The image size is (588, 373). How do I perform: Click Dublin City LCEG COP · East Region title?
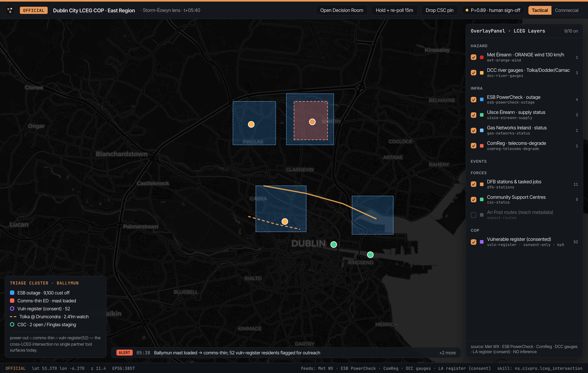tap(94, 10)
